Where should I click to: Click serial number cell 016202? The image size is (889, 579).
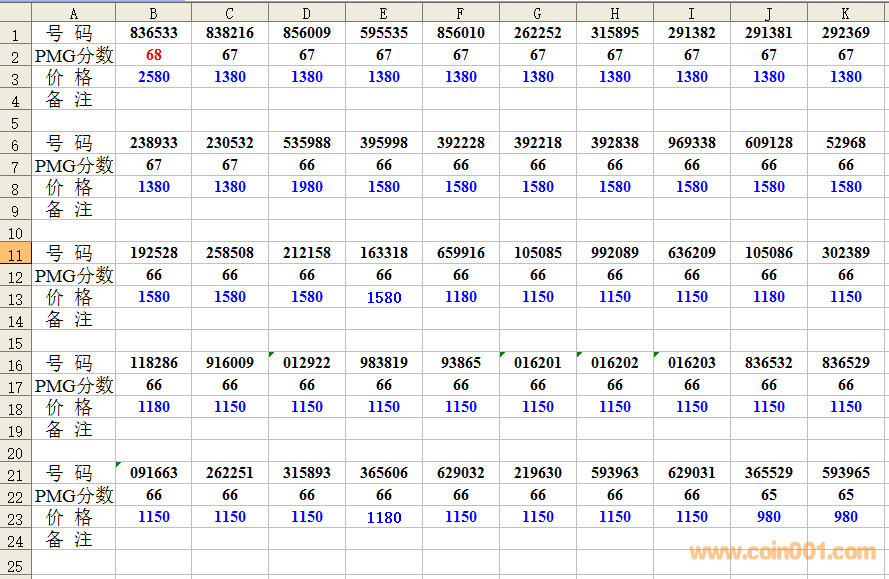[614, 363]
